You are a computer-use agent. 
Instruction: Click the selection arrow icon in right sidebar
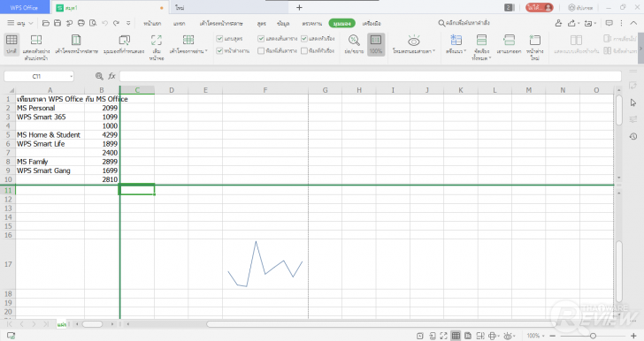coord(633,102)
